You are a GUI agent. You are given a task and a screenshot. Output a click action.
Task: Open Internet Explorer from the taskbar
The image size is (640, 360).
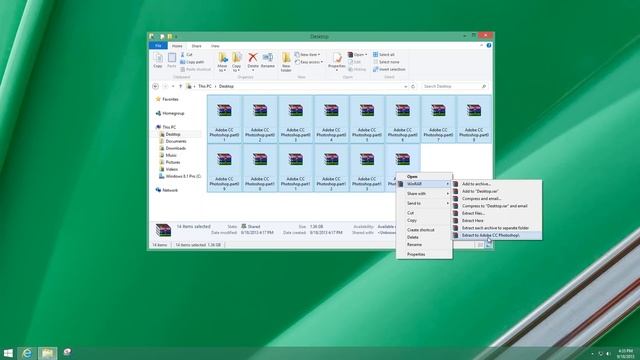click(x=27, y=353)
